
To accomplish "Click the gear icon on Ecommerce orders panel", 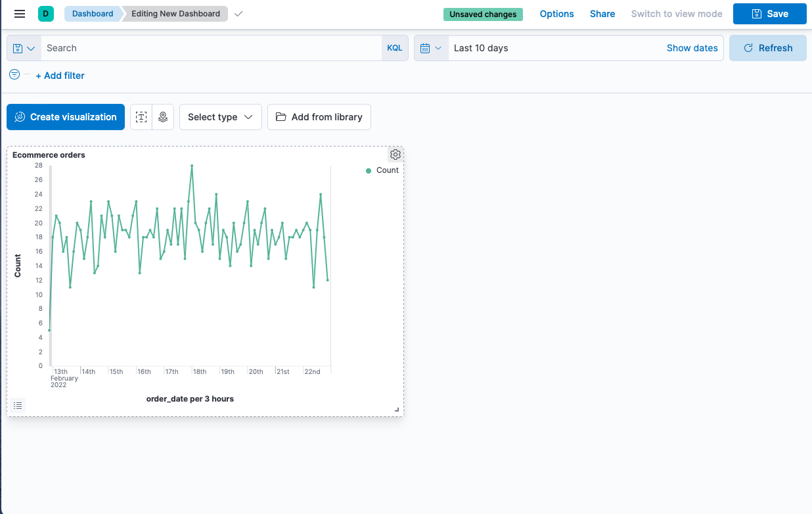I will pos(395,154).
